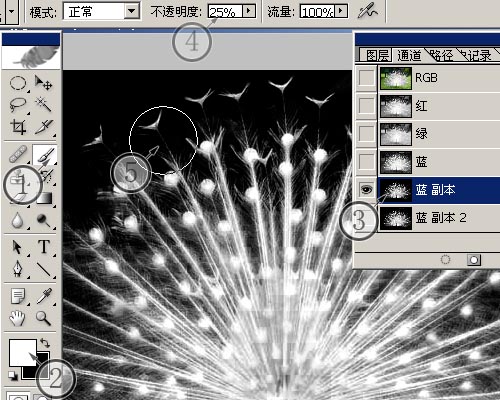Expand the 流量 flow slider arrow
The image size is (500, 400).
point(341,11)
